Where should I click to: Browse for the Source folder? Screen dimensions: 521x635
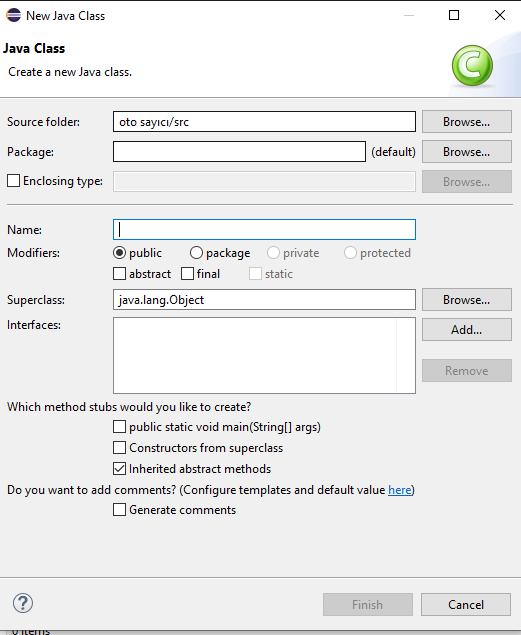(467, 121)
